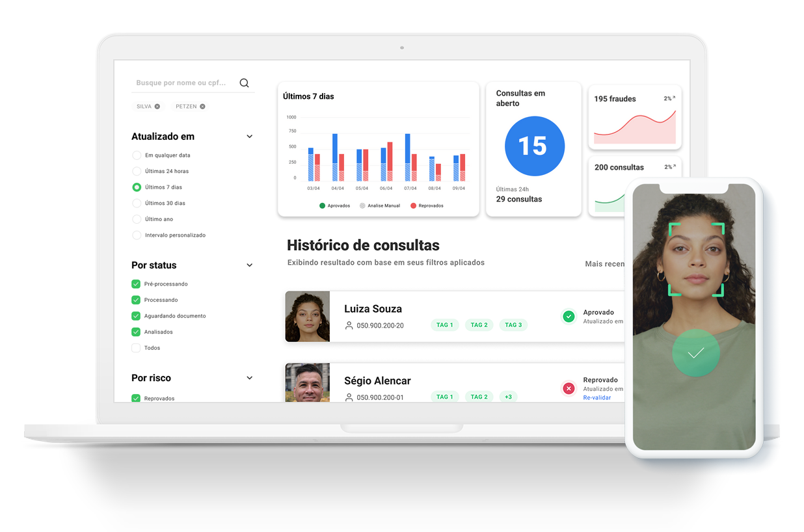The height and width of the screenshot is (532, 804).
Task: Uncheck Aguardando documento checkbox
Action: (x=136, y=316)
